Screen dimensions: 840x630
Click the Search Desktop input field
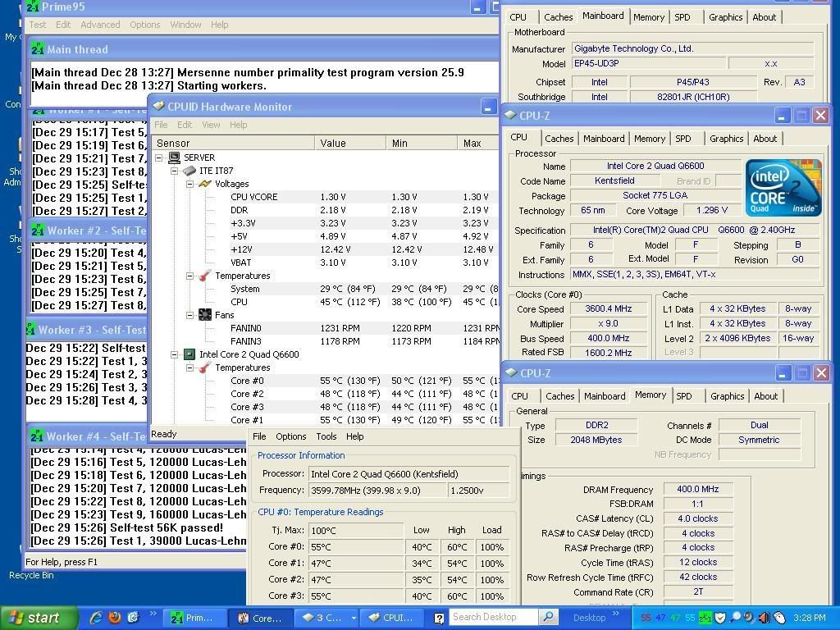click(493, 617)
